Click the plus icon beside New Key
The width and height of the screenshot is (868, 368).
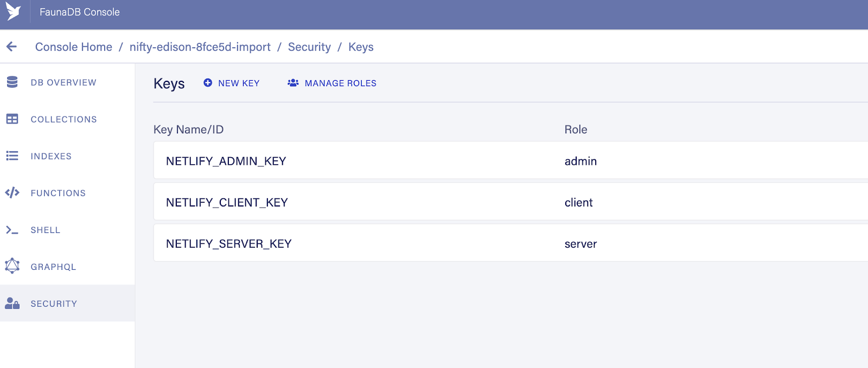208,82
